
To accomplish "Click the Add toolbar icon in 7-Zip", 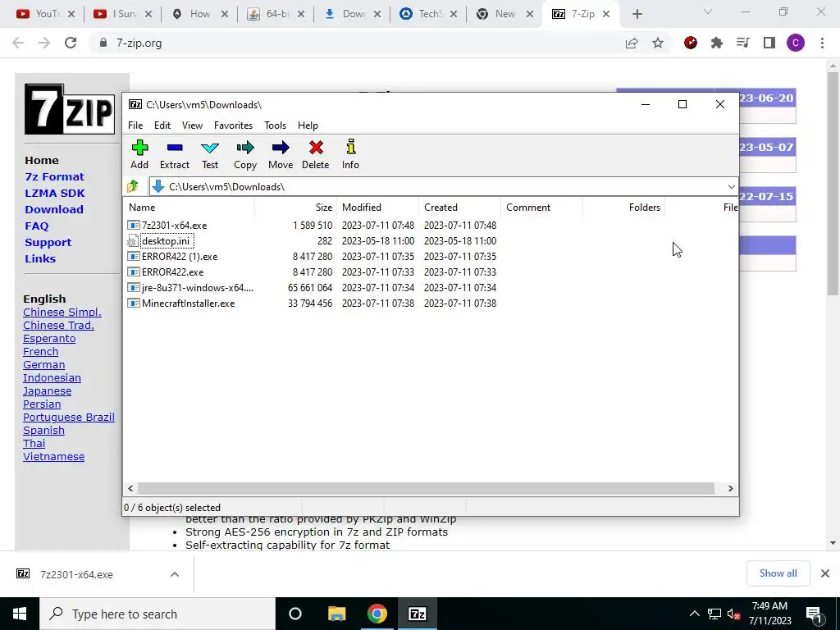I will click(x=139, y=148).
